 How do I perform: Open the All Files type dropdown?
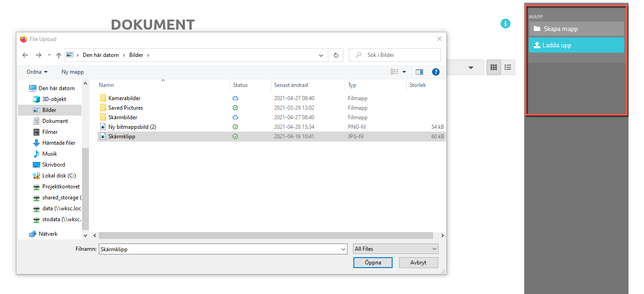[395, 249]
